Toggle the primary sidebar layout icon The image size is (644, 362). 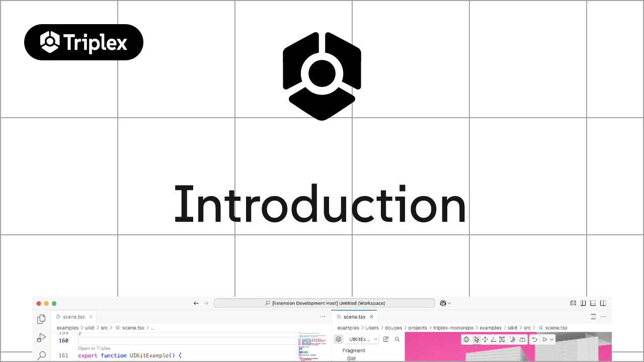[x=583, y=303]
